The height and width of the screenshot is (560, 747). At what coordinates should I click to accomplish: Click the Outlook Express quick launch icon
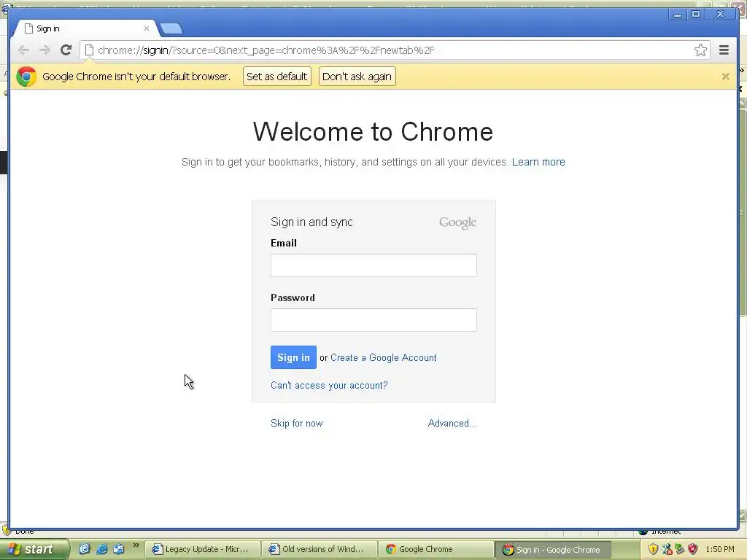(118, 549)
